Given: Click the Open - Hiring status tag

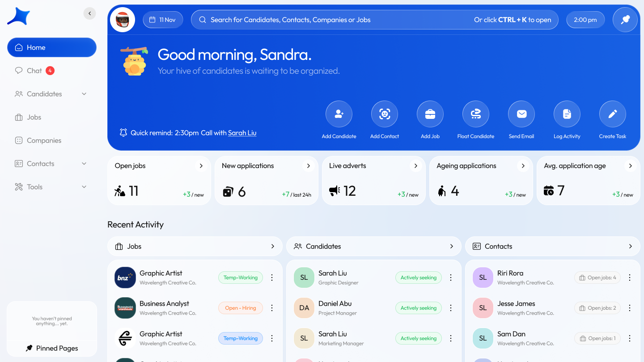Looking at the screenshot, I should 241,308.
